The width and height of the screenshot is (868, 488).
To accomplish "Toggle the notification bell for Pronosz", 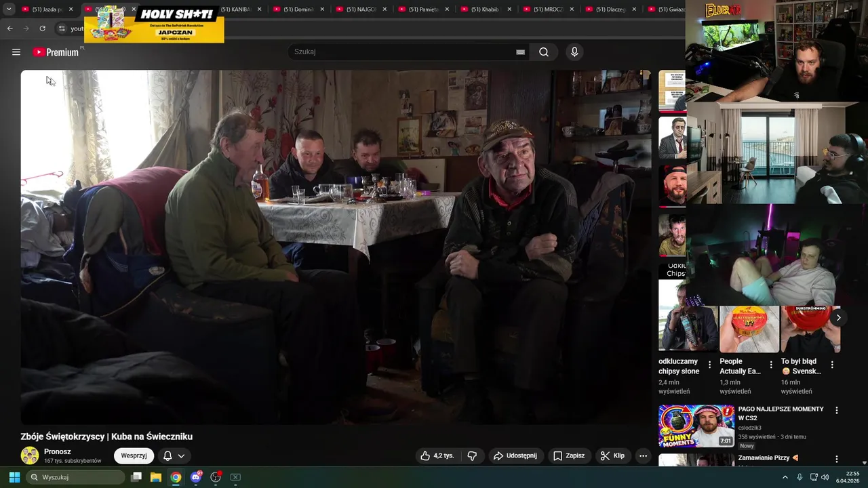I will [167, 456].
